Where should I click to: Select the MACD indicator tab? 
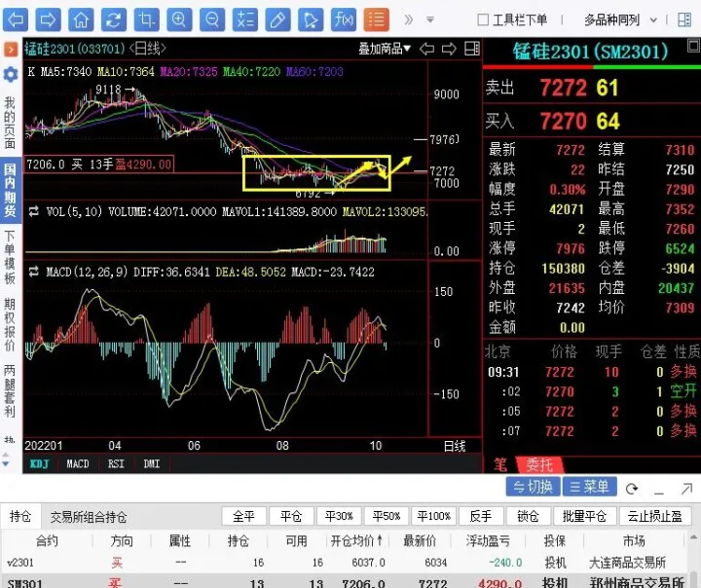78,463
